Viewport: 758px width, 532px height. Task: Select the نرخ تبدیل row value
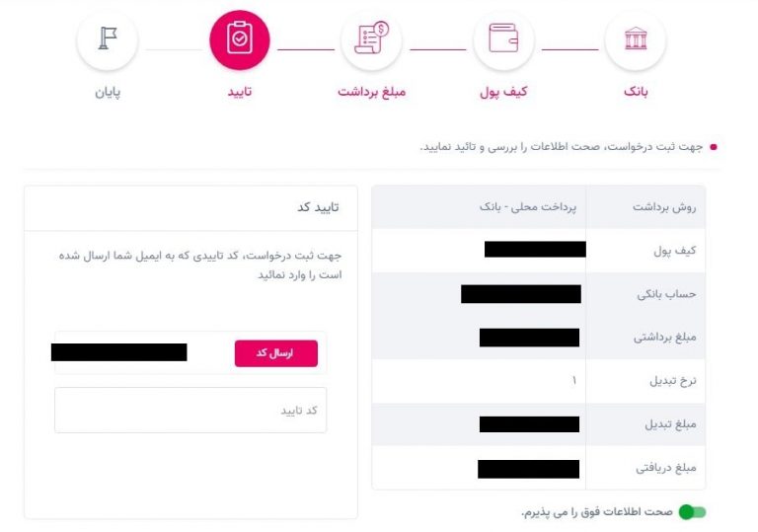pyautogui.click(x=573, y=381)
